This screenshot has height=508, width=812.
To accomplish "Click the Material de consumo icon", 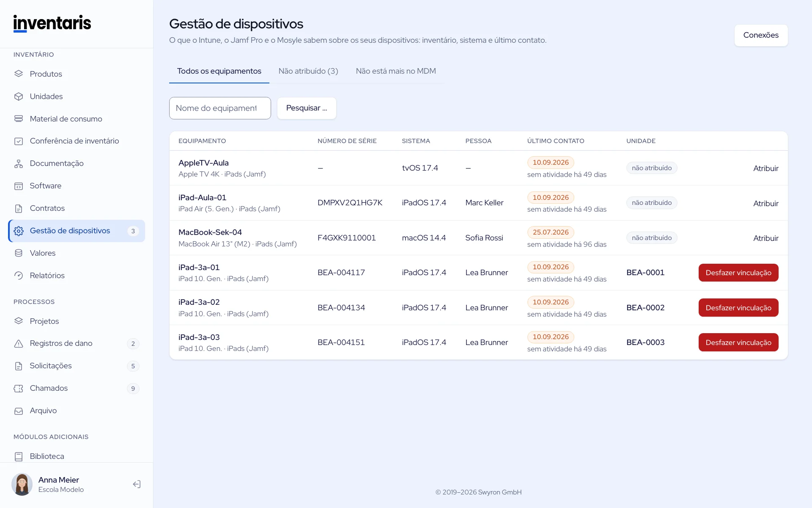I will pyautogui.click(x=19, y=119).
